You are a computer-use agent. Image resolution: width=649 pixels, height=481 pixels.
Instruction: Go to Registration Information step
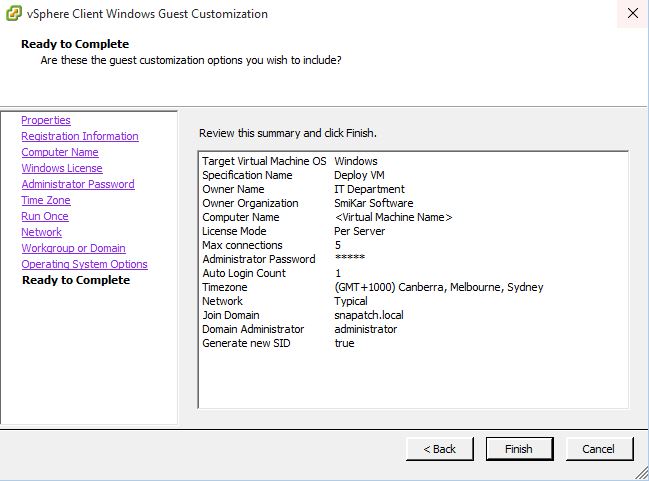(80, 136)
